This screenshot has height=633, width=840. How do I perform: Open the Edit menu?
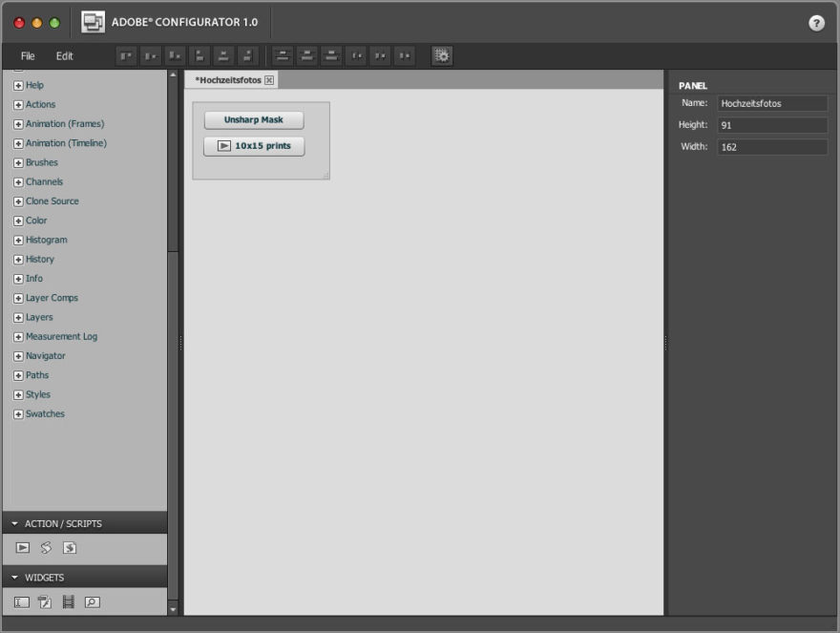64,55
